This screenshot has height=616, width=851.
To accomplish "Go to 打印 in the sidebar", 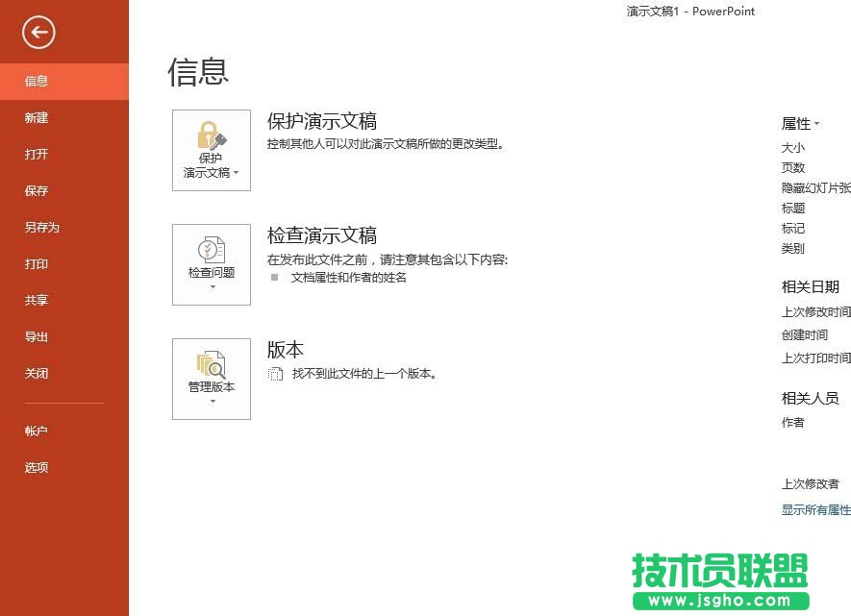I will pyautogui.click(x=64, y=263).
